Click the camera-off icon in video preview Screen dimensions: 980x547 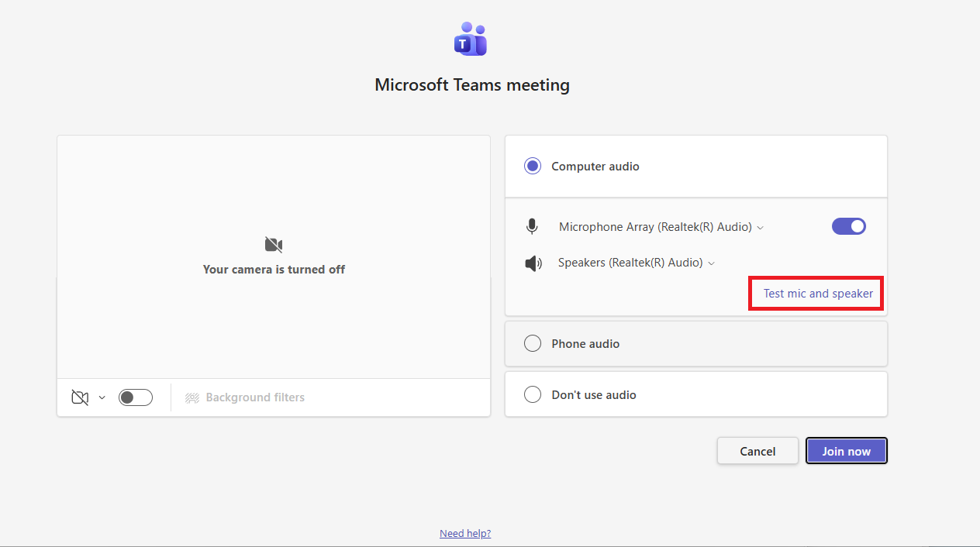(273, 245)
